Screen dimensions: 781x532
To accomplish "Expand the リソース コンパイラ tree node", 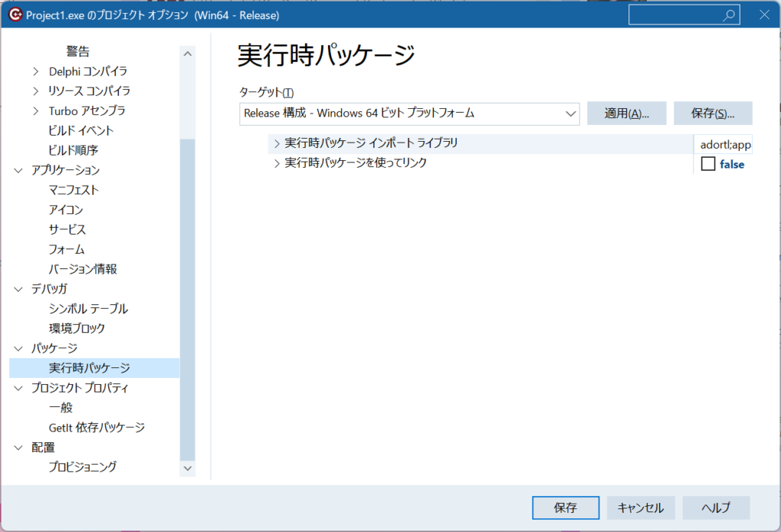I will 36,91.
